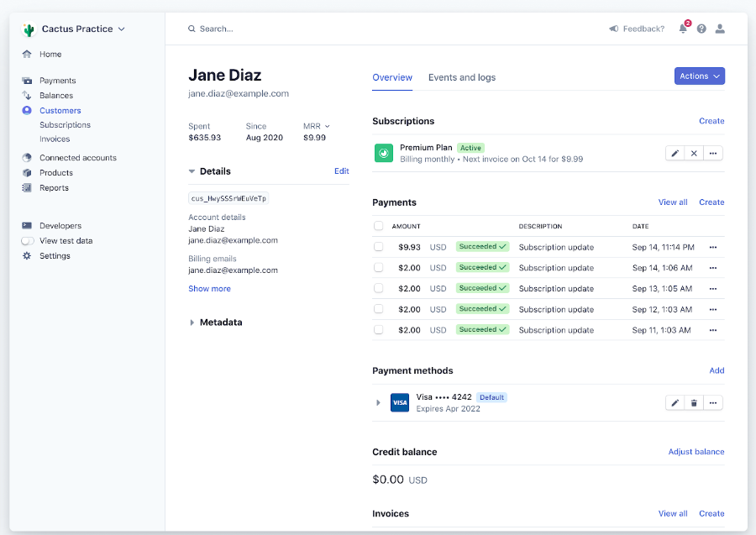Expand Visa card details via chevron
The image size is (756, 535).
[x=377, y=402]
